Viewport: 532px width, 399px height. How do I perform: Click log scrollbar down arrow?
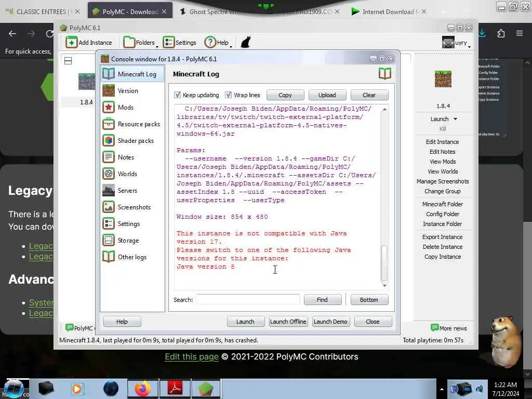tap(384, 285)
